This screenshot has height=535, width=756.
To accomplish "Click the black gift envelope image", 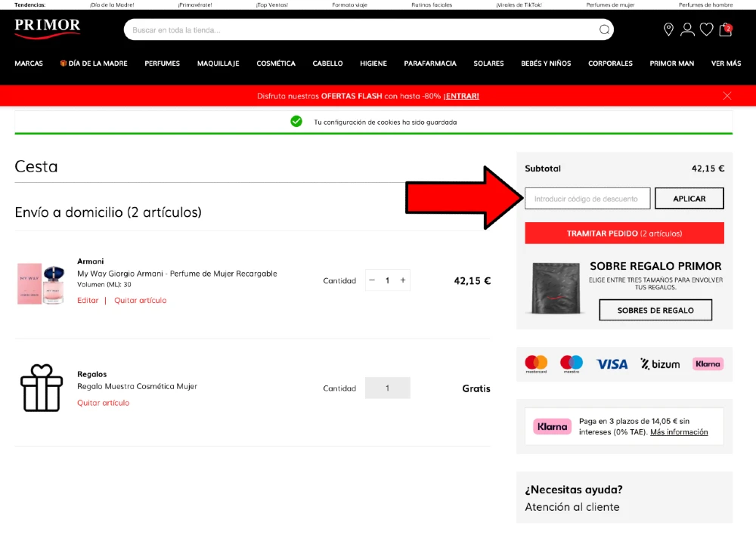I will coord(556,288).
